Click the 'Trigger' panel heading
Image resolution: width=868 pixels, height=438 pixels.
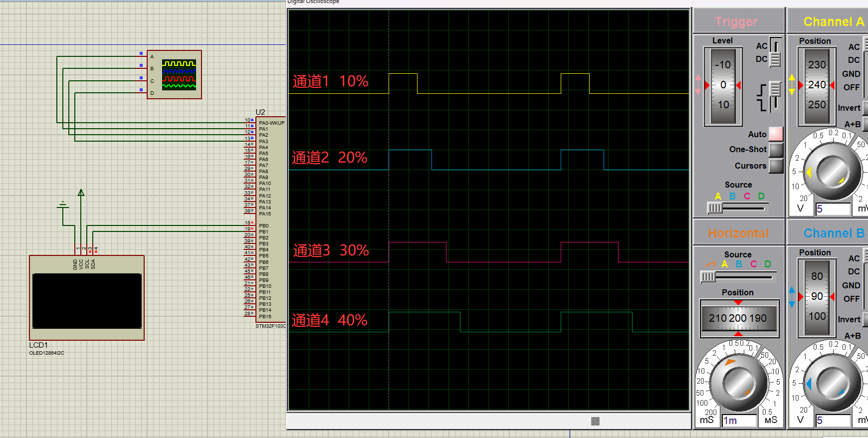click(x=736, y=21)
